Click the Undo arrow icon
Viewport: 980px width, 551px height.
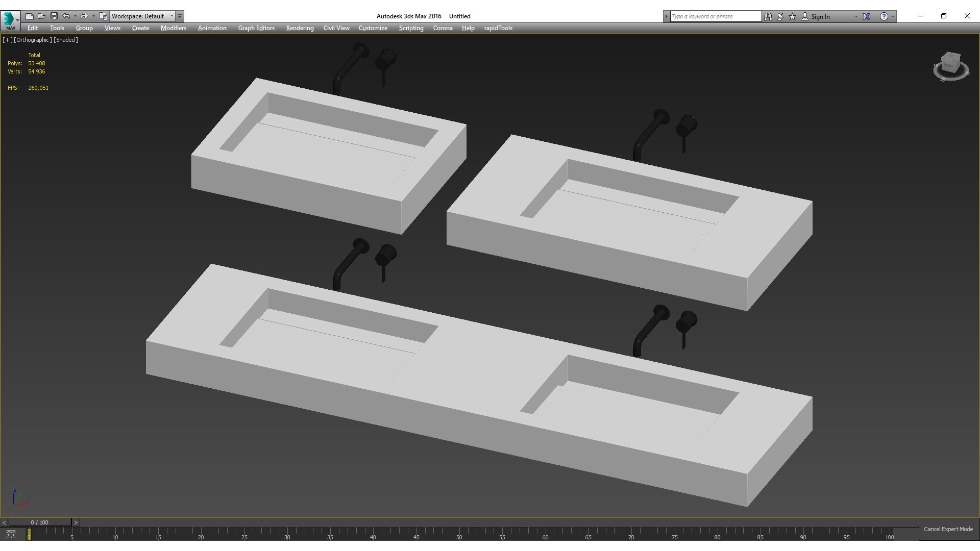(66, 16)
